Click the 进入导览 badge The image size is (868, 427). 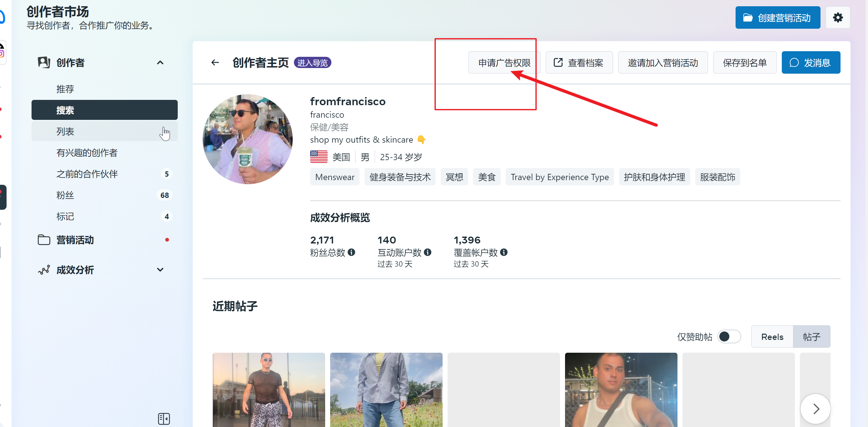coord(312,63)
